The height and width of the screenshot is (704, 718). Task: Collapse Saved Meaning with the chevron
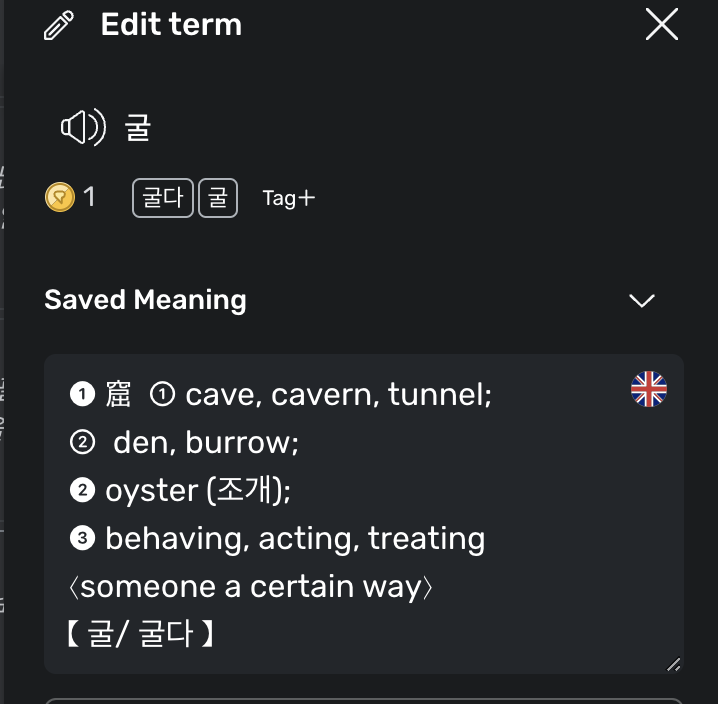[642, 300]
